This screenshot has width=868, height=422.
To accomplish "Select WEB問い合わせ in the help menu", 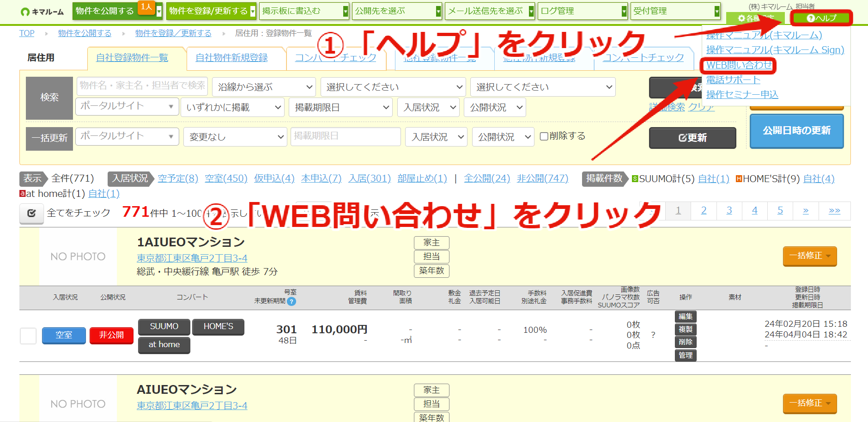I will coord(739,65).
